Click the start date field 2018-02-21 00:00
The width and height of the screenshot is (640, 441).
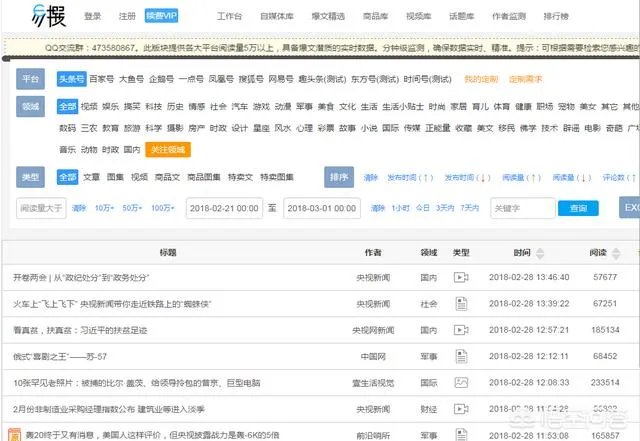pyautogui.click(x=224, y=208)
